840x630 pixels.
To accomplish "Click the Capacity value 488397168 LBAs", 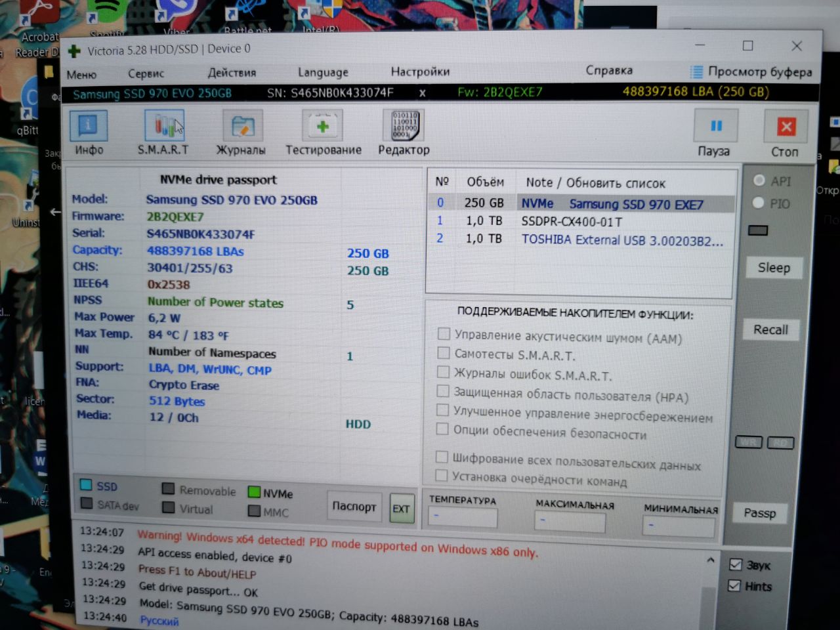I will tap(196, 251).
